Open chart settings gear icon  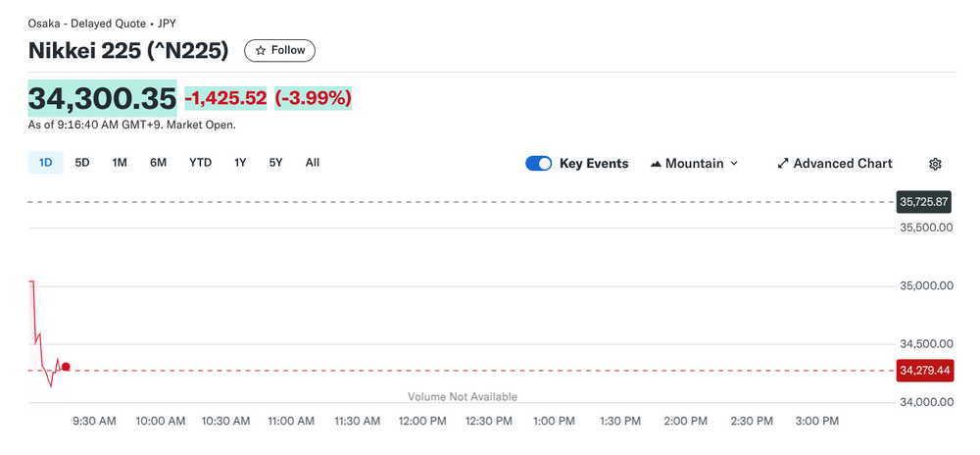pyautogui.click(x=935, y=164)
